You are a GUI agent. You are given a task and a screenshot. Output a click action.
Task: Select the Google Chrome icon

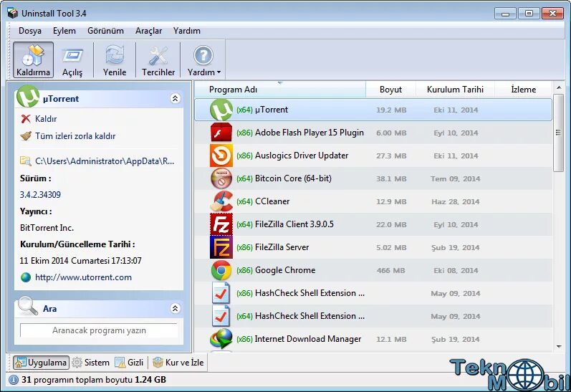(x=221, y=270)
